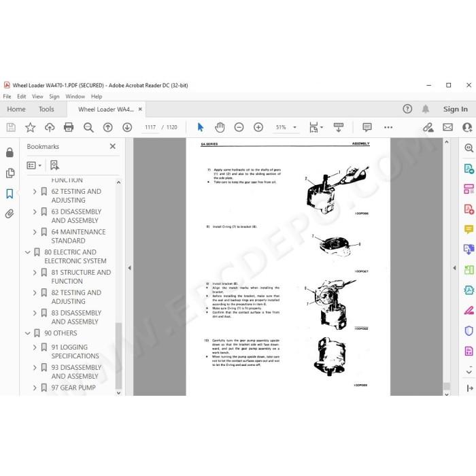Click the Save file icon
Image resolution: width=476 pixels, height=476 pixels.
(x=11, y=127)
